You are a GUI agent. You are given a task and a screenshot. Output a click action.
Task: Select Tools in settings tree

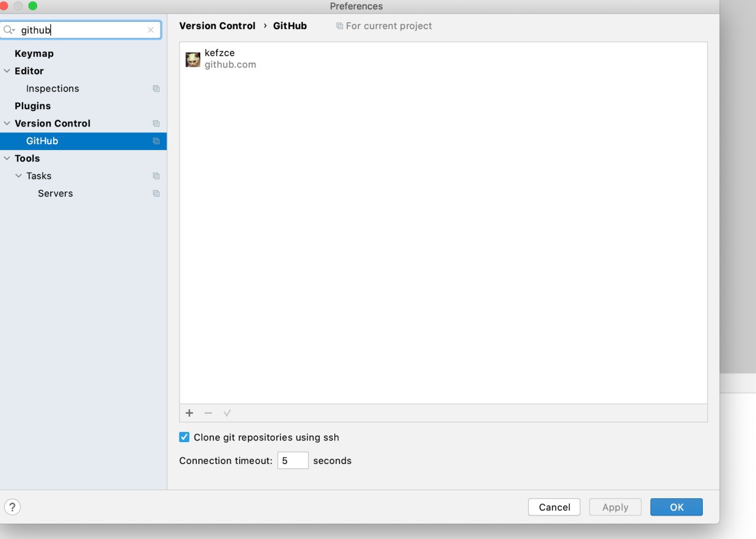(x=27, y=158)
